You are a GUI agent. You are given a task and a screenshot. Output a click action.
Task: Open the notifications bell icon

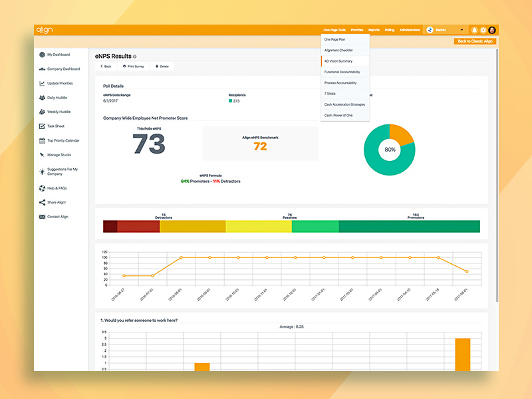(x=474, y=30)
